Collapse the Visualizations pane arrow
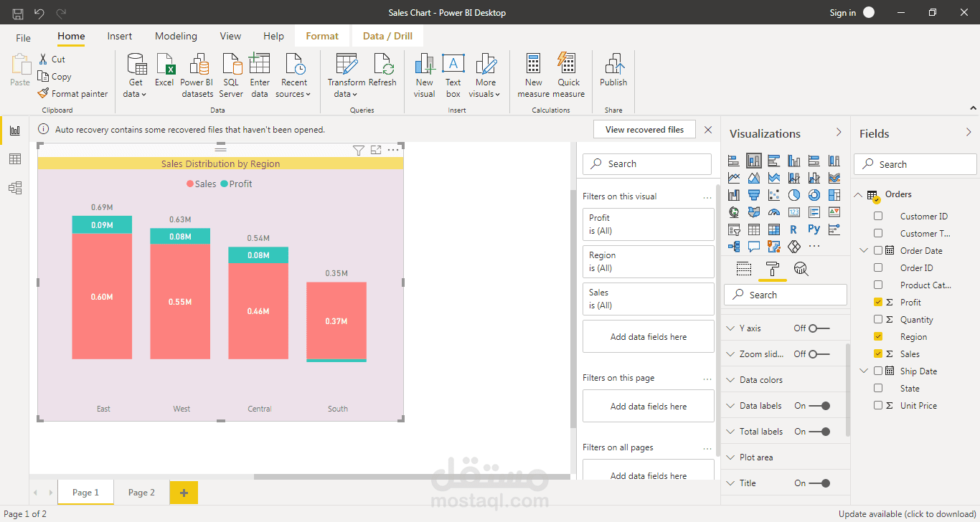Image resolution: width=980 pixels, height=522 pixels. point(839,133)
